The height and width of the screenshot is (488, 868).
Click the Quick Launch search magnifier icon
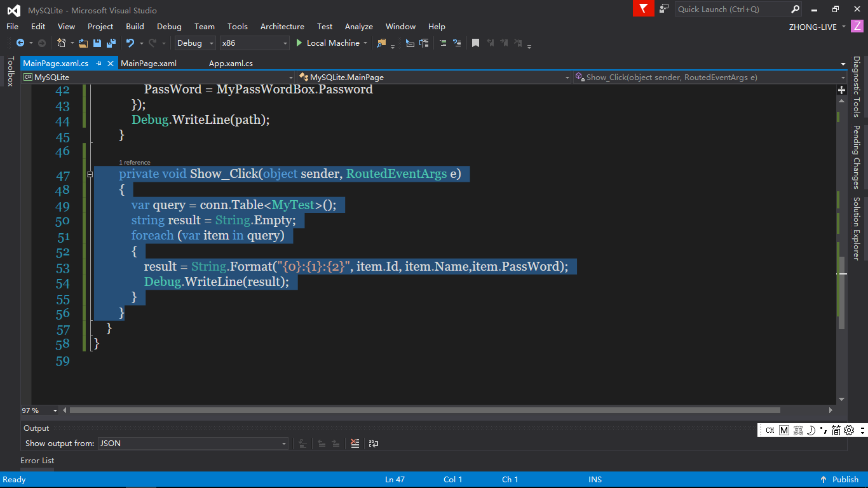click(x=795, y=9)
